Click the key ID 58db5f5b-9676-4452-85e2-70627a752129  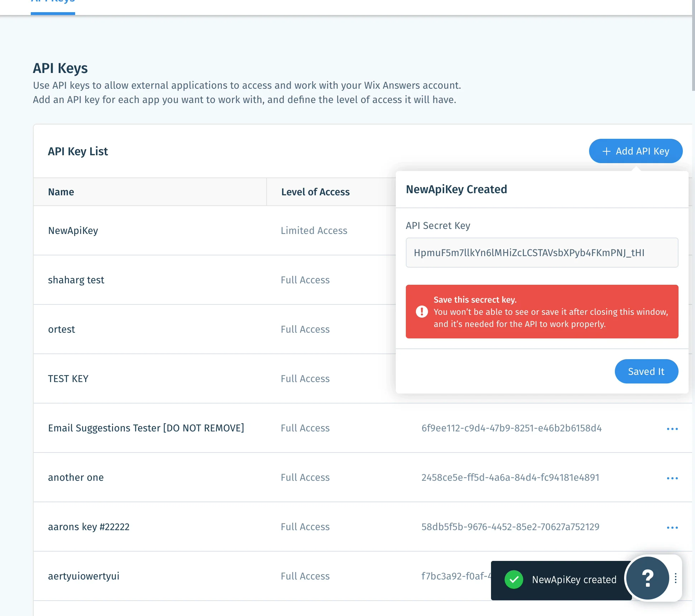tap(510, 527)
